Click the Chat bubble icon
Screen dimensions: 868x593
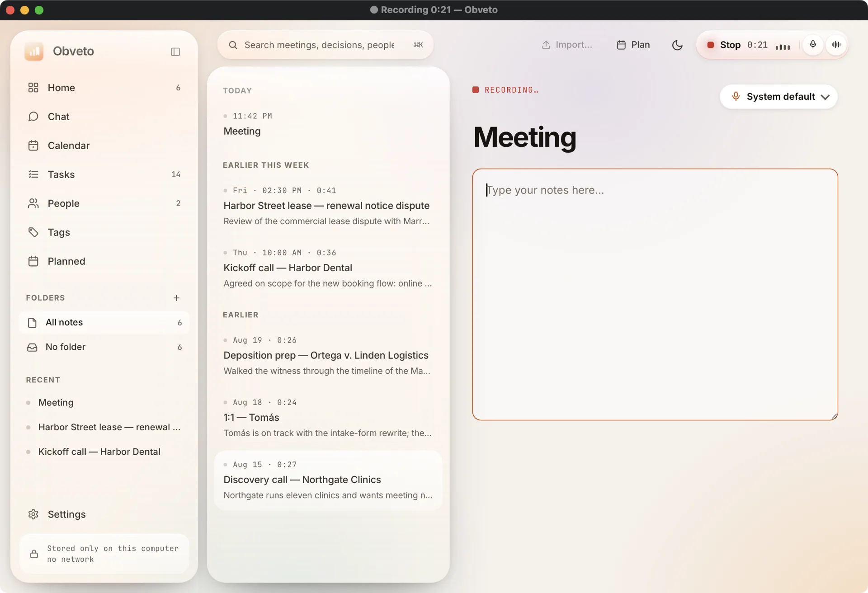[33, 117]
